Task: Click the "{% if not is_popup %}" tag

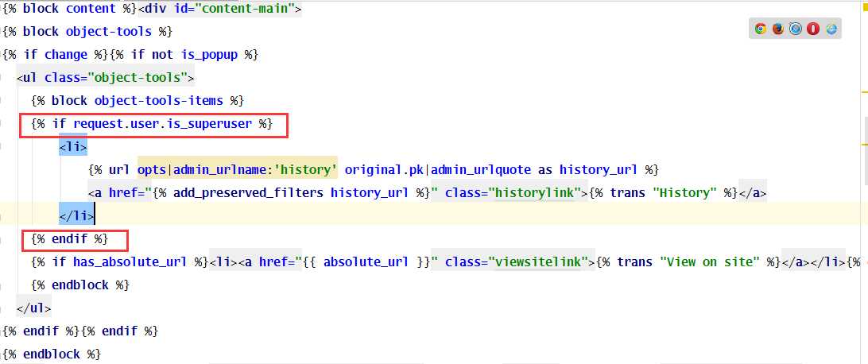Action: click(x=184, y=55)
